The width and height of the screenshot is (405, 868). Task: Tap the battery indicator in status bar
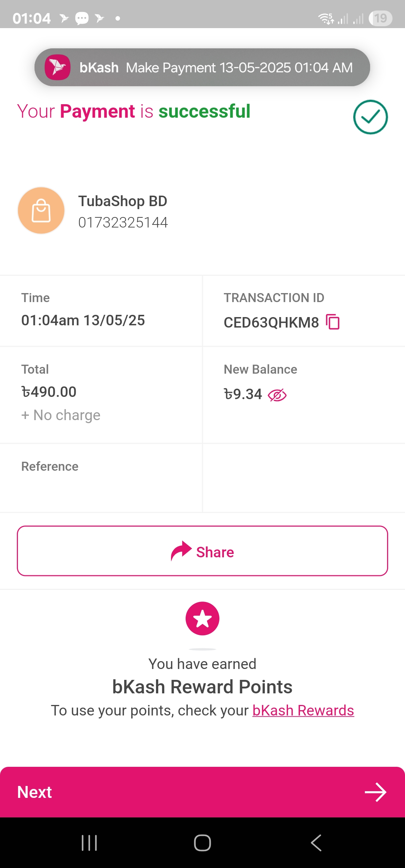click(380, 18)
